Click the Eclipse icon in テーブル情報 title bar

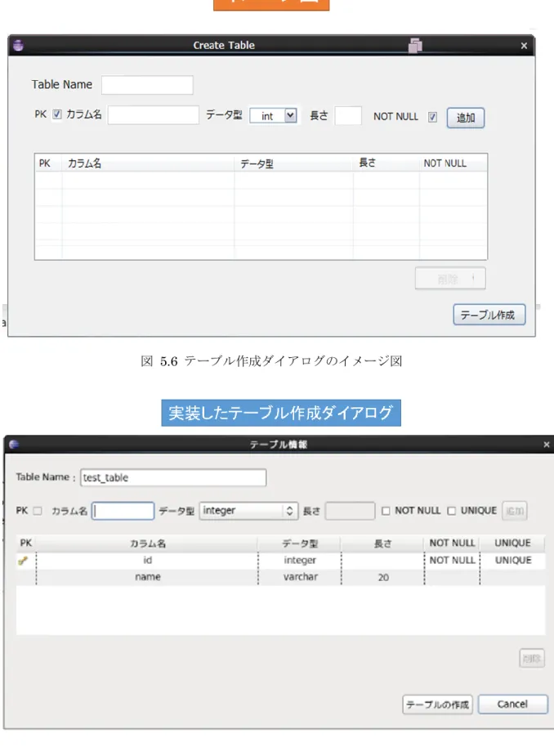(x=14, y=444)
